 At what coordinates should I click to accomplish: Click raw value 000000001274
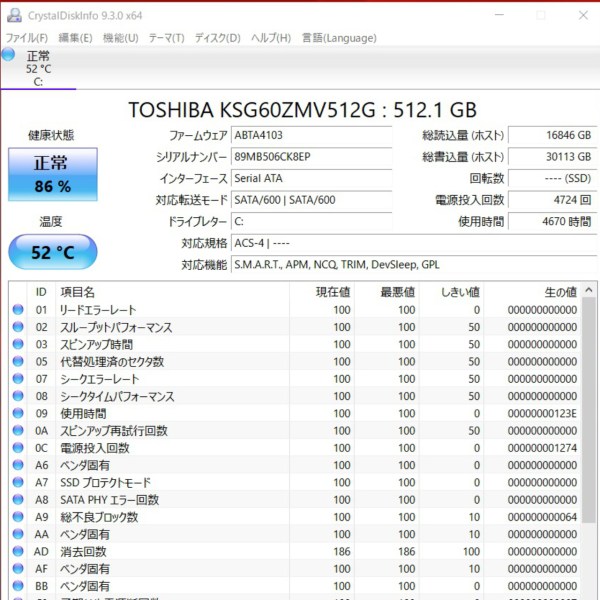click(542, 448)
